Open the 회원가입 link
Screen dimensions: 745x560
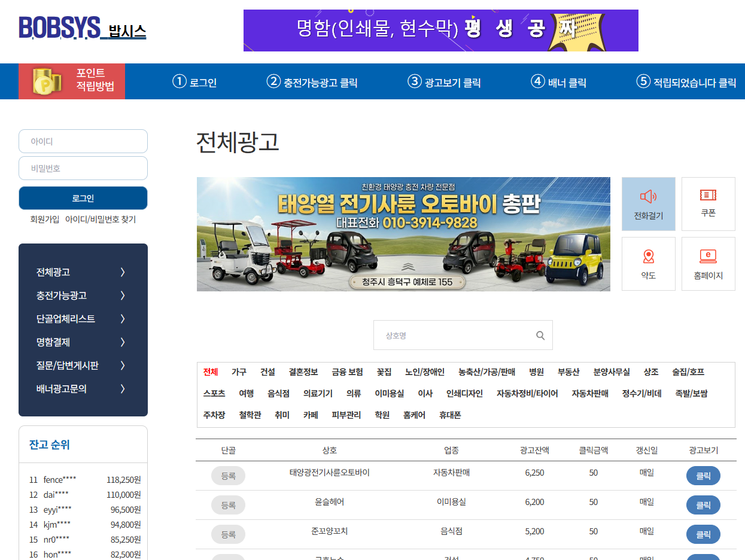click(45, 220)
